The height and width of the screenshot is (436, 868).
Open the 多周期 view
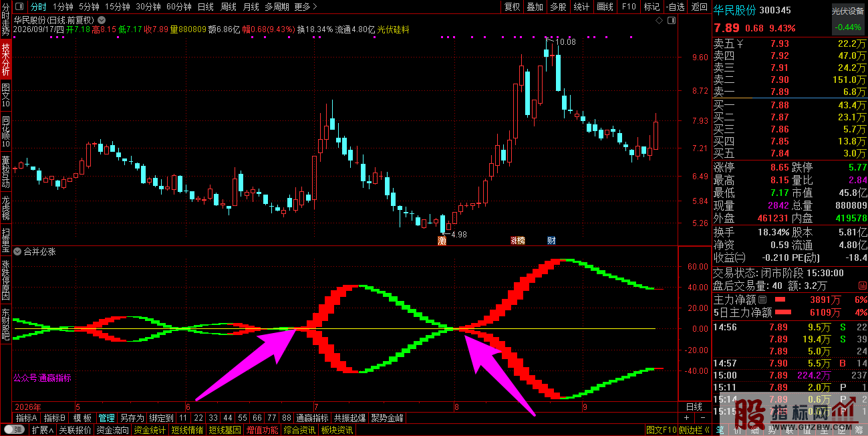coord(277,7)
